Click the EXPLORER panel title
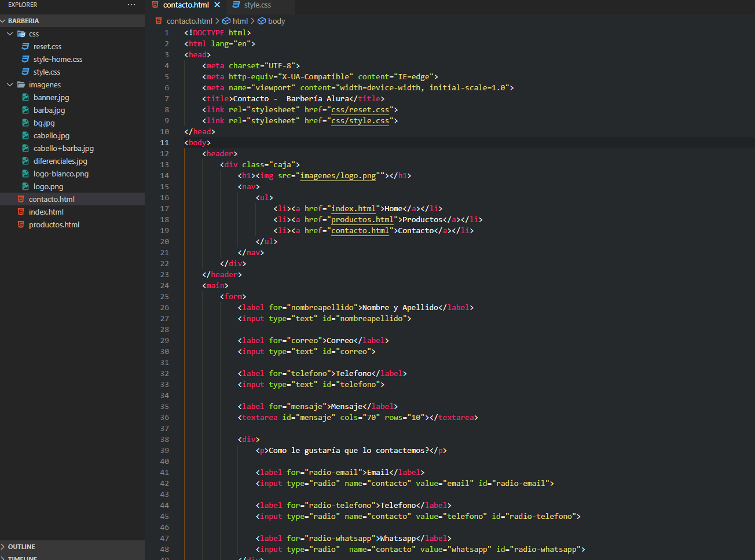755x560 pixels. [x=23, y=5]
